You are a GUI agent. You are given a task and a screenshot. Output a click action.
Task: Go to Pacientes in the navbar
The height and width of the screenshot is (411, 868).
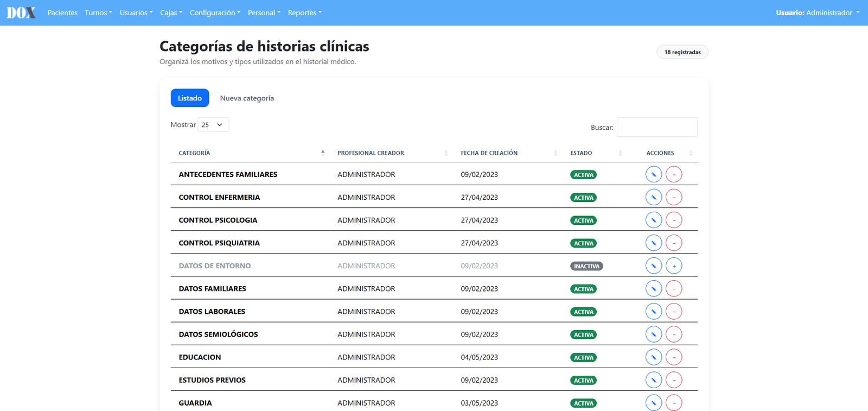(x=62, y=12)
